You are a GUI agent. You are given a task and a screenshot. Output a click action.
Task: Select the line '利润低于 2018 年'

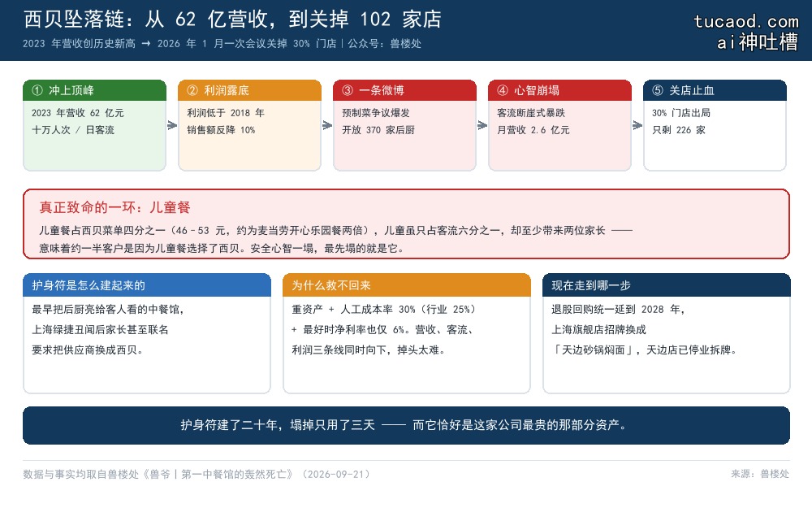(225, 113)
